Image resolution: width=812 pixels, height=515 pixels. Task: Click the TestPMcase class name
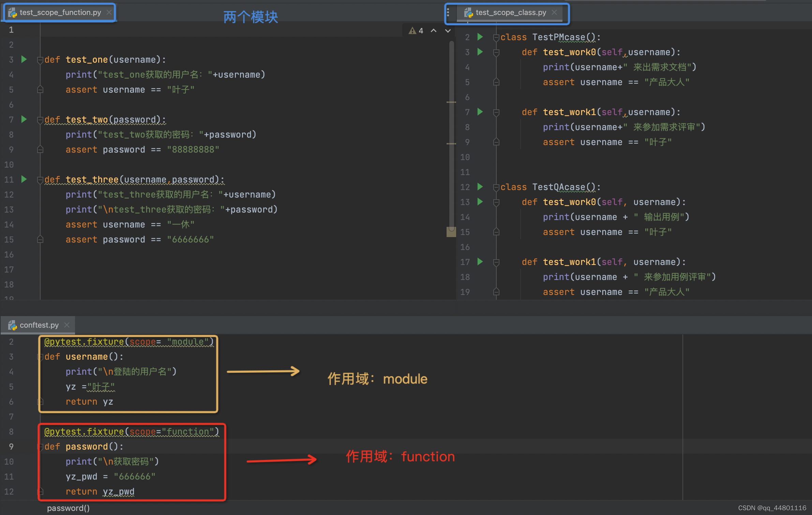point(559,37)
